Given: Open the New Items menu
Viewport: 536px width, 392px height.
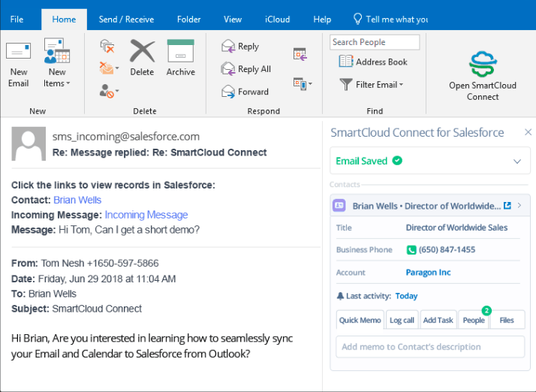Looking at the screenshot, I should point(57,63).
